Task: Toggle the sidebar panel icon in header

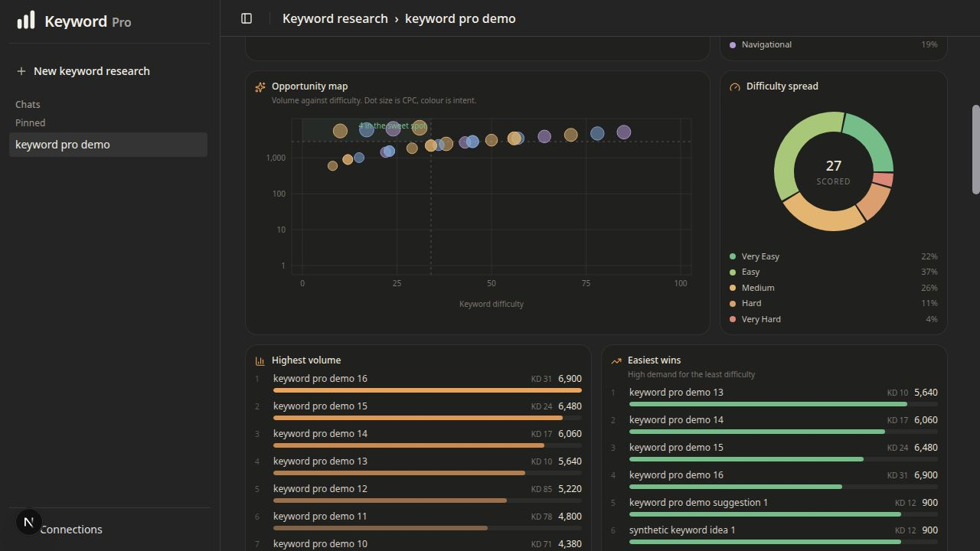Action: click(247, 18)
